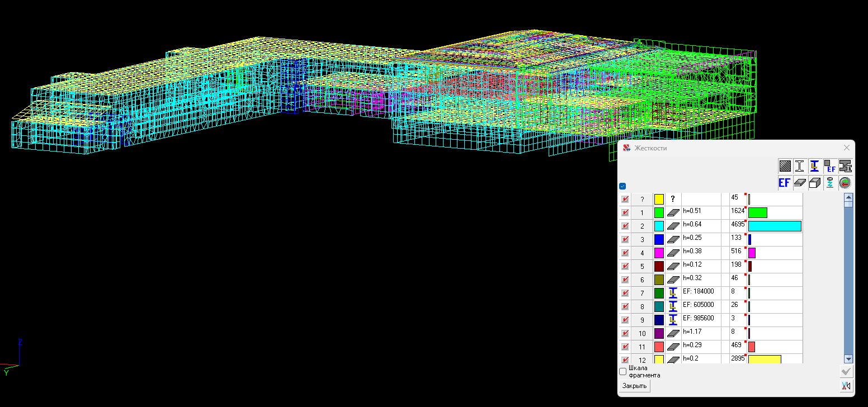Toggle checkbox for stiffness row 4
Screen dimensions: 868x407
(625, 253)
